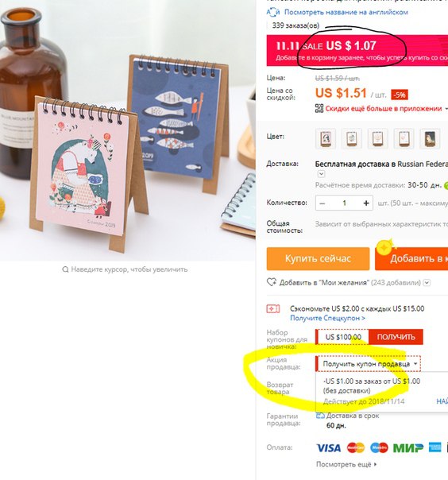Increase quantity with the plus button
Screen dimensions: 448x480
pyautogui.click(x=366, y=203)
